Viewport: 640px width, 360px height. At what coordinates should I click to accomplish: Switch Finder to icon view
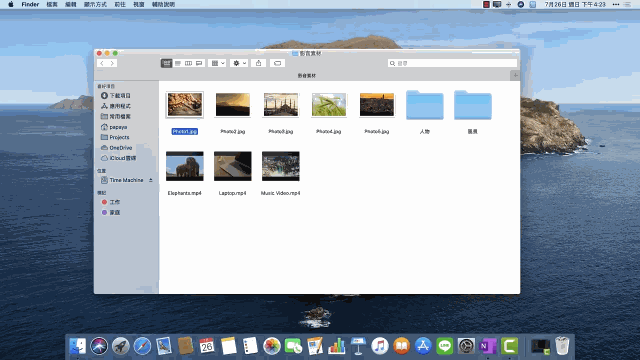click(x=167, y=63)
